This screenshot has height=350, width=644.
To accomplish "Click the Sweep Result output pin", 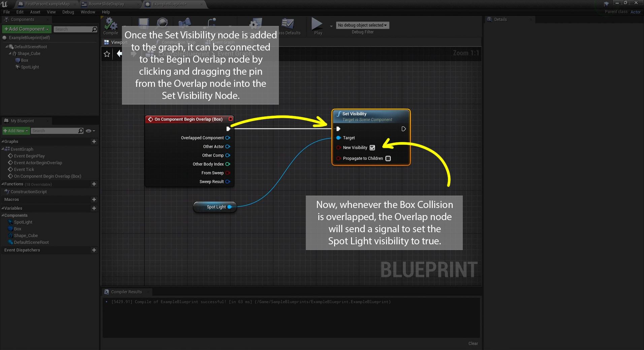I will tap(228, 181).
